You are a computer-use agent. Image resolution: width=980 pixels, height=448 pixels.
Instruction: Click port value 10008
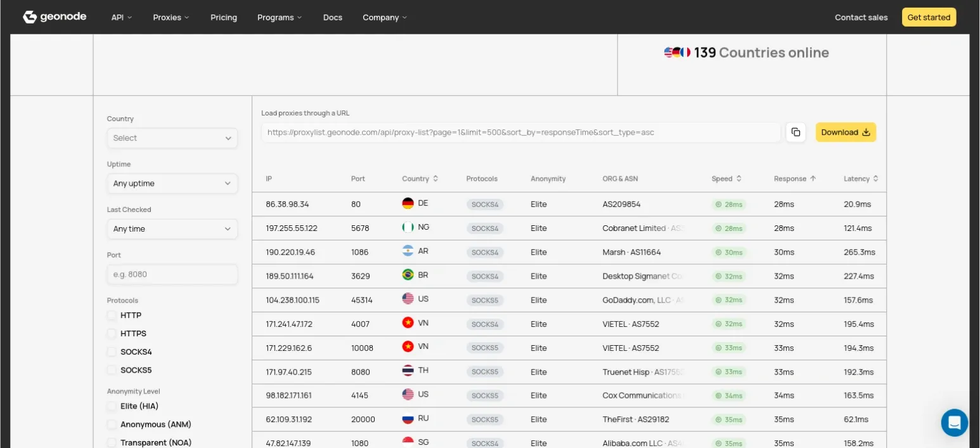[362, 348]
